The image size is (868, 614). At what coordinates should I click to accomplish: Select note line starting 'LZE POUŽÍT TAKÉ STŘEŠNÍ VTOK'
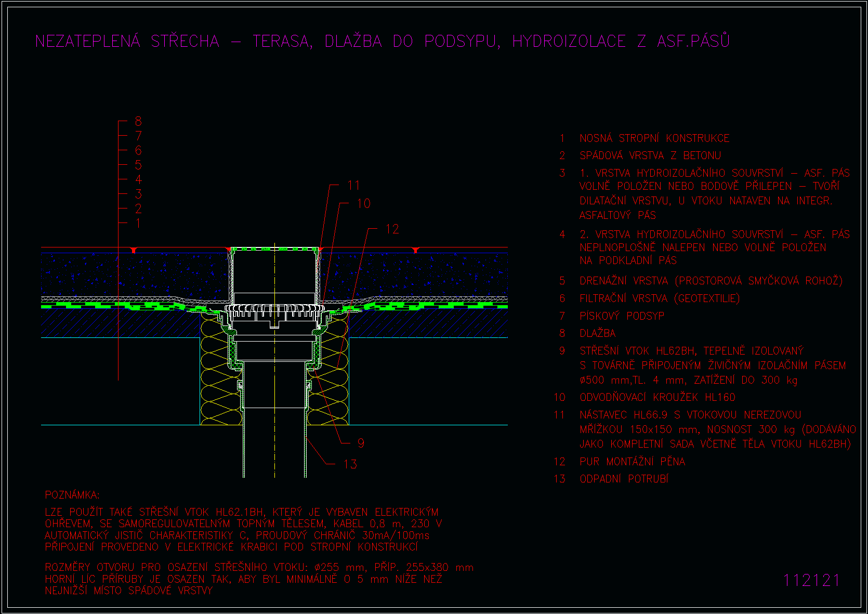coord(242,512)
